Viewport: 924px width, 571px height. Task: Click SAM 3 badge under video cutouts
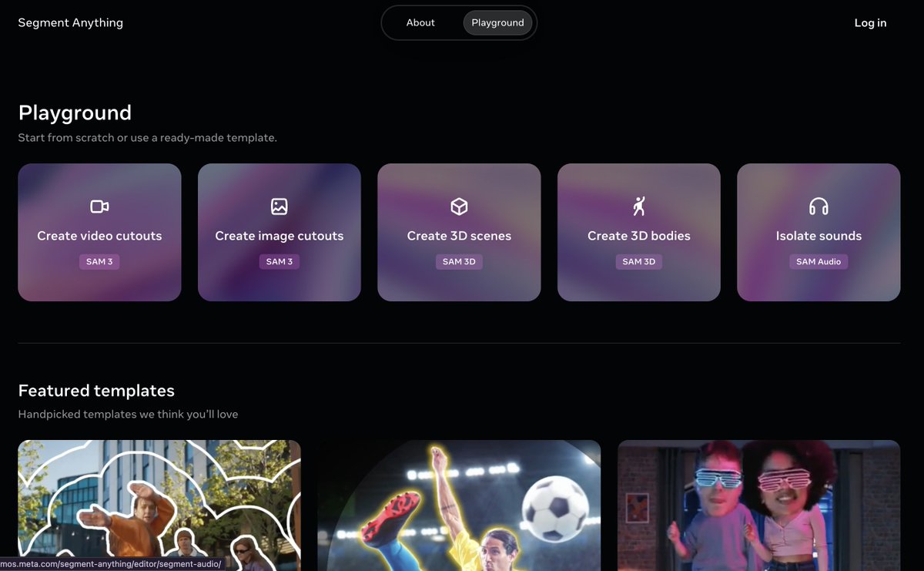coord(99,262)
